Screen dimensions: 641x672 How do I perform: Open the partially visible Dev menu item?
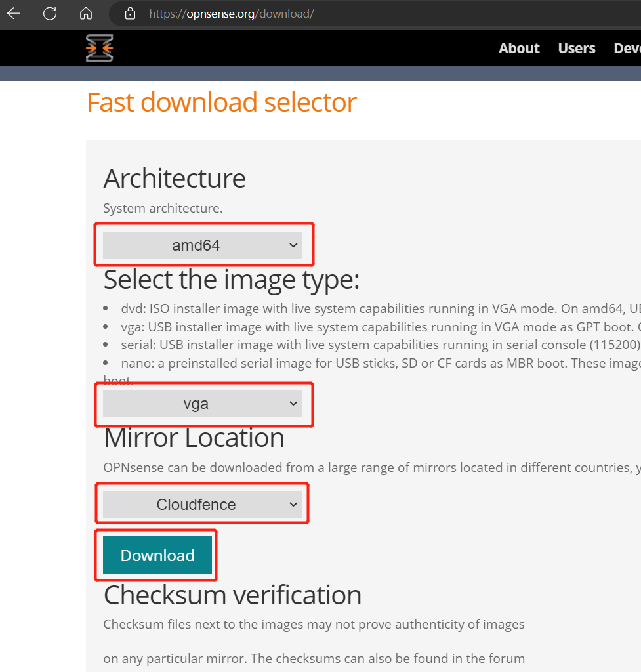pos(627,48)
